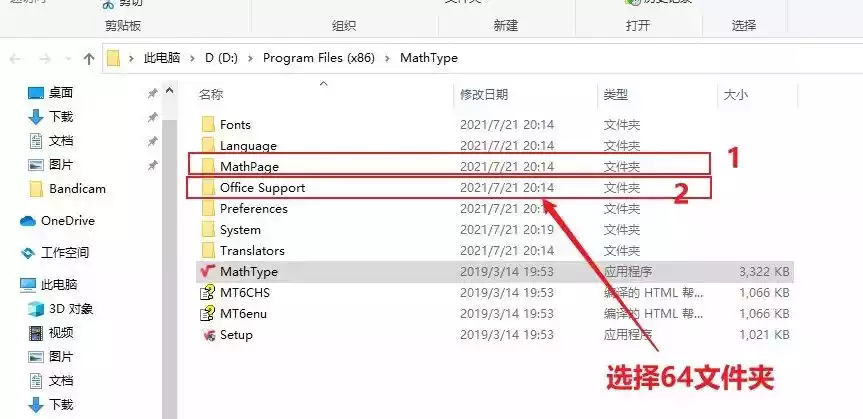The image size is (863, 419).
Task: Open the Fonts folder
Action: 235,124
